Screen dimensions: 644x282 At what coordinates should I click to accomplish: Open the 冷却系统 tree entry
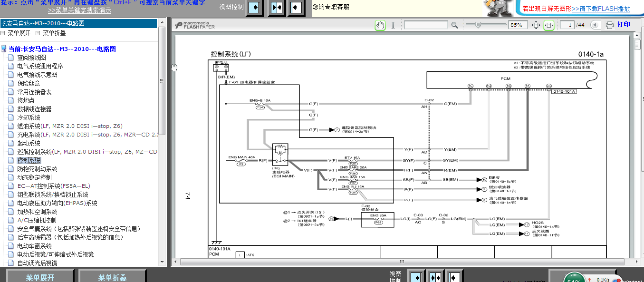pyautogui.click(x=29, y=117)
